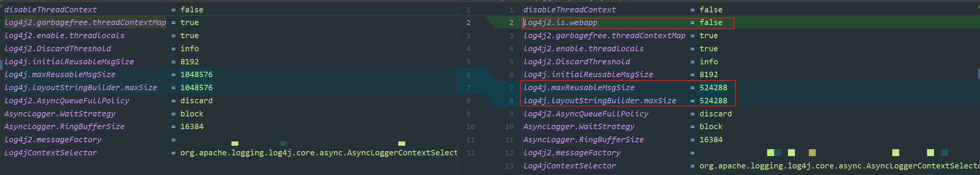Click the AsyncLoggerContextSelector class value in left pane
The width and height of the screenshot is (980, 175).
pos(318,153)
